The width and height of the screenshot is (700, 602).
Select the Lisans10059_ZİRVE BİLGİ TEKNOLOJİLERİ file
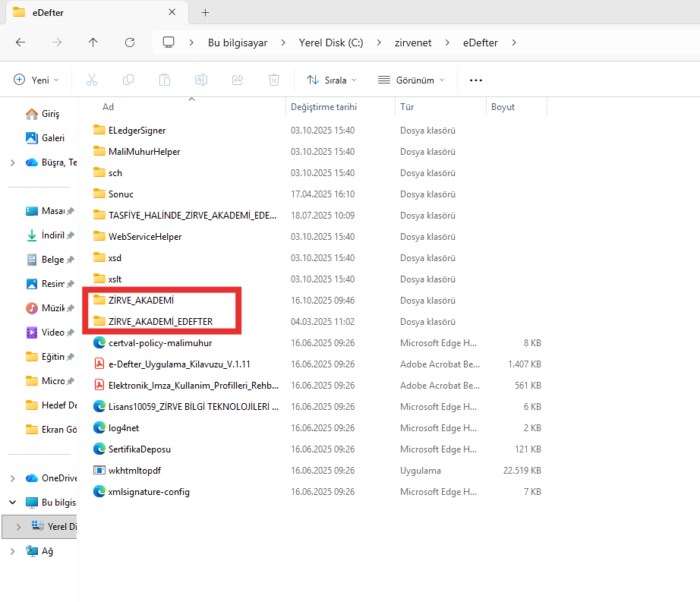[186, 407]
